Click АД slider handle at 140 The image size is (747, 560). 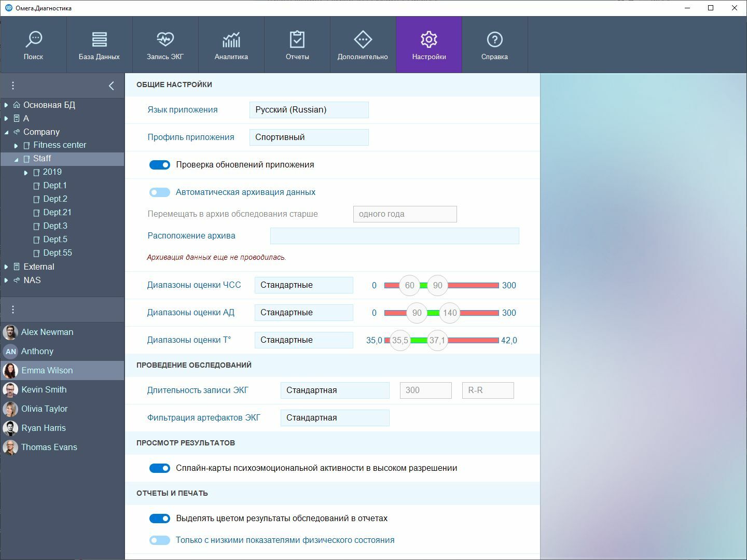tap(450, 313)
